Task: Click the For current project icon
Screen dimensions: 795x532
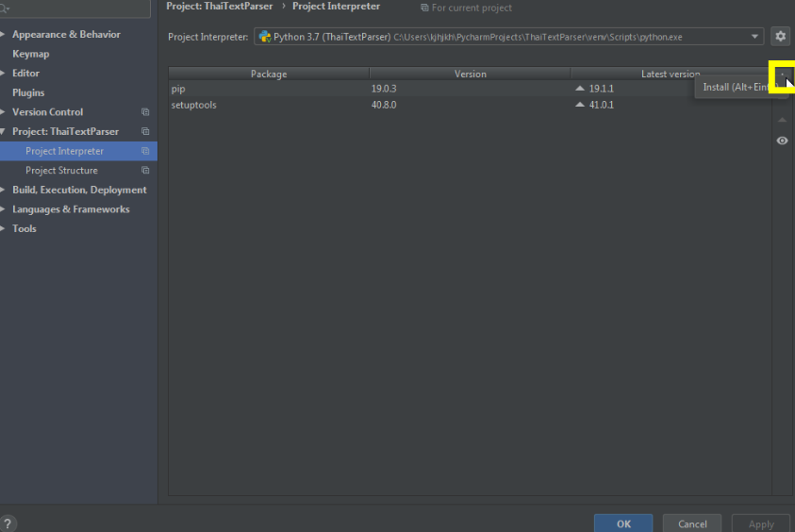Action: [424, 8]
